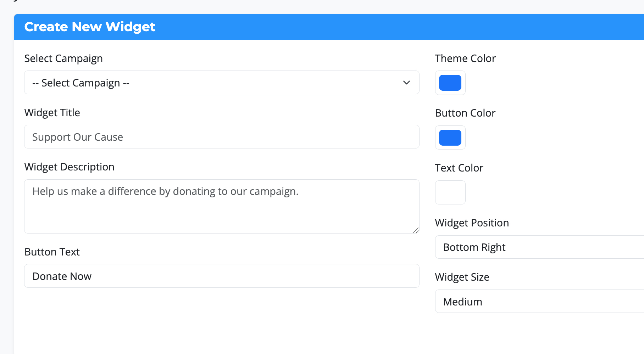Click the chevron arrow in the campaign selector
Screen dimensions: 644x354
click(406, 83)
